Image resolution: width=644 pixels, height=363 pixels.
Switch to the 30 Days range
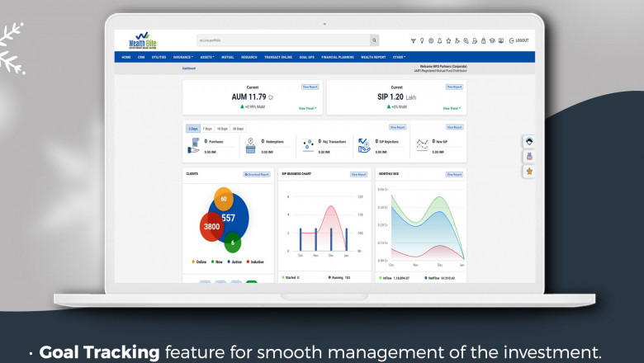[238, 129]
